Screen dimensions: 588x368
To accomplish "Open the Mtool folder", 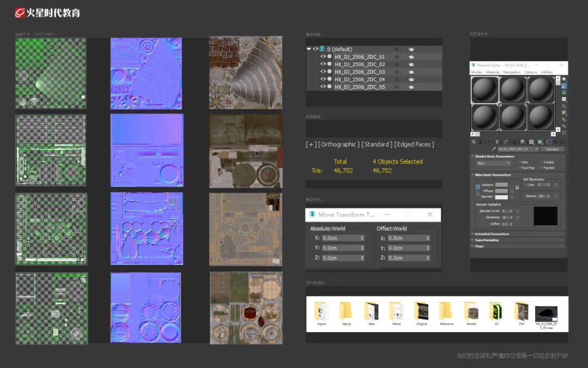I will [x=396, y=313].
